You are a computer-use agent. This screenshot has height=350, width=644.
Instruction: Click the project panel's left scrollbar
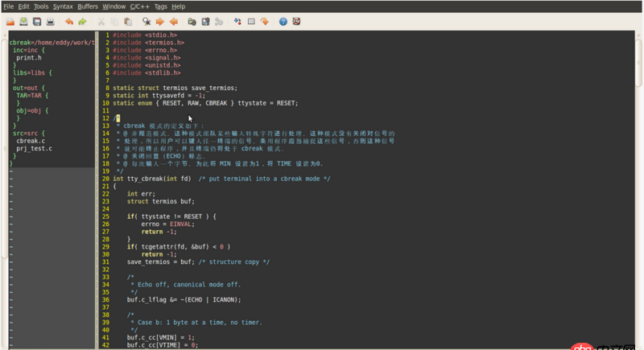[x=5, y=148]
